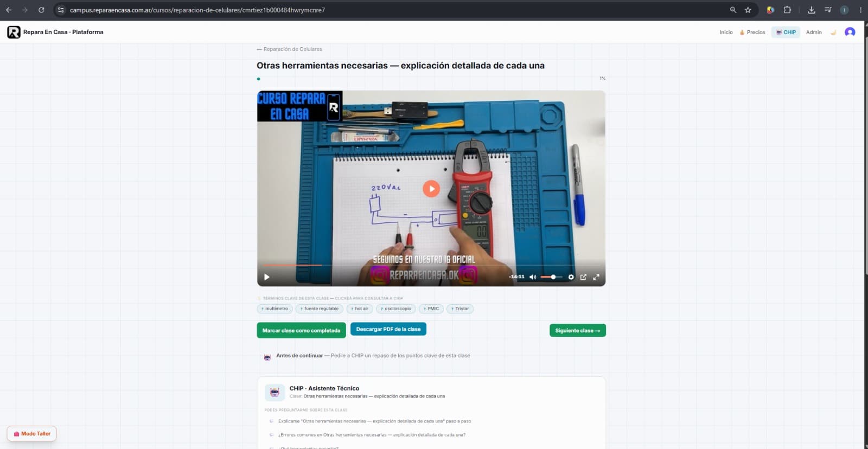Click the CHIP Asistente Técnico robot avatar

(x=275, y=392)
